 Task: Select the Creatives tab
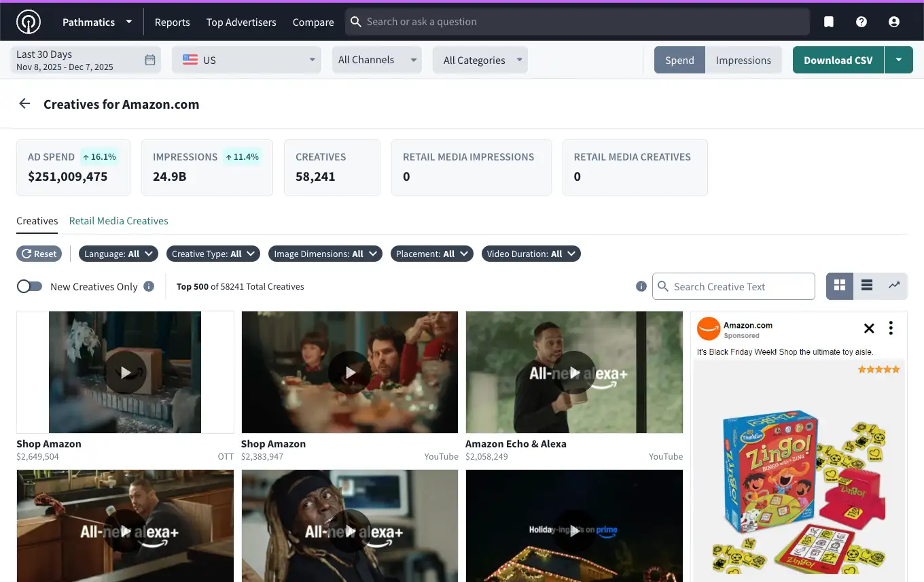(37, 221)
